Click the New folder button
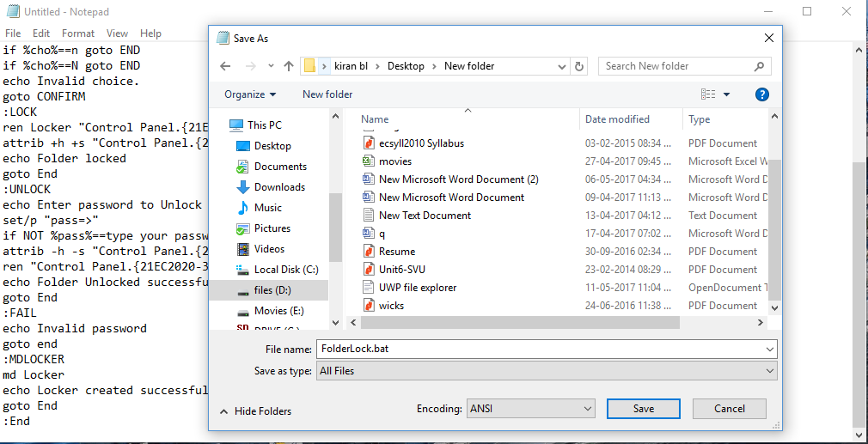This screenshot has width=868, height=444. pos(327,94)
